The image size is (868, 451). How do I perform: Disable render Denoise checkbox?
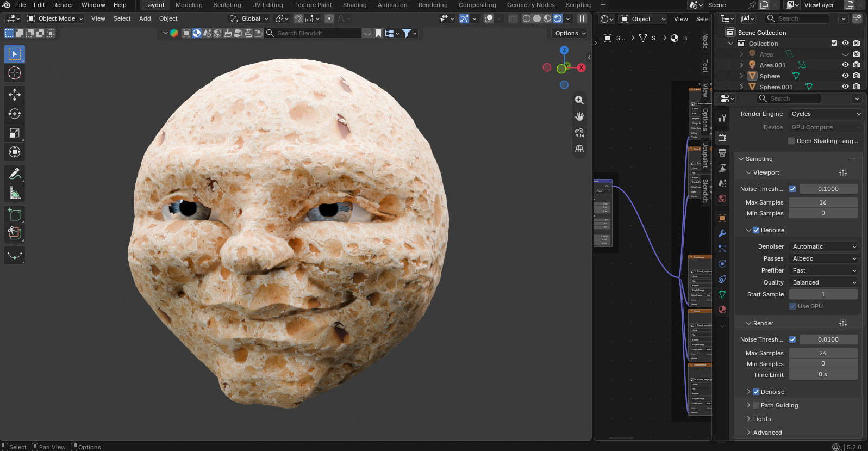(756, 392)
